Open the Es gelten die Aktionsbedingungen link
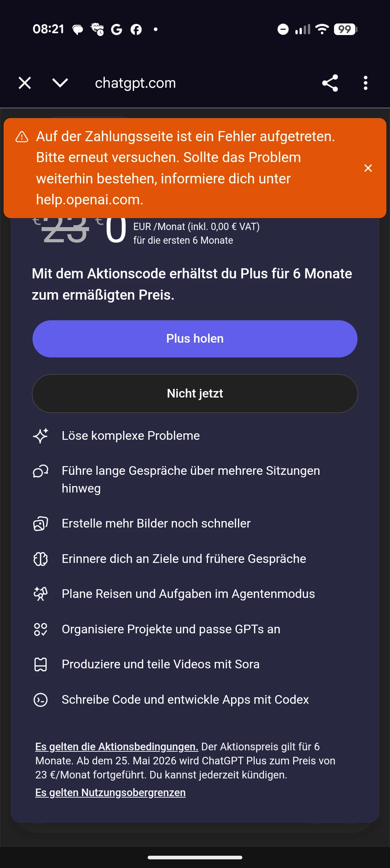 tap(117, 747)
